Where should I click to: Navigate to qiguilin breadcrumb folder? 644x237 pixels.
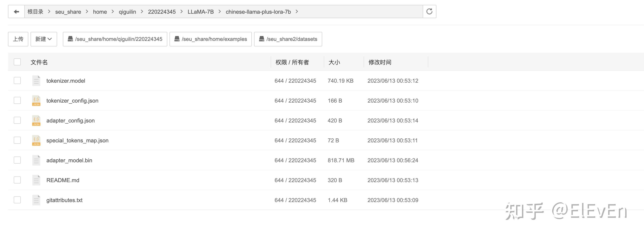click(x=127, y=12)
